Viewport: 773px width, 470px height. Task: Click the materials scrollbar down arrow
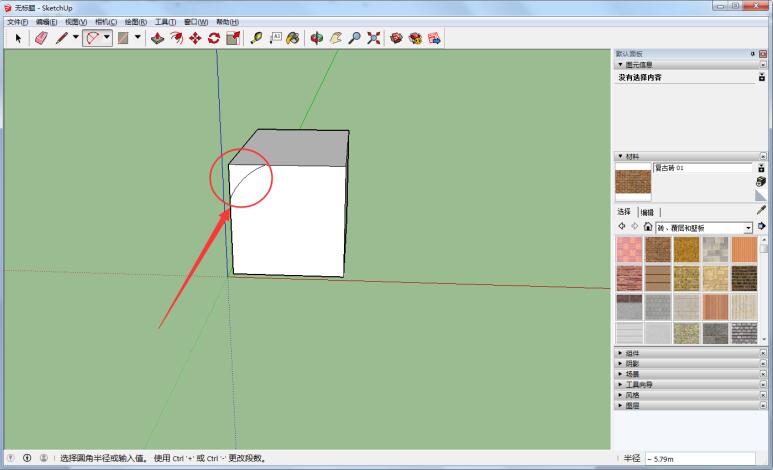coord(764,339)
